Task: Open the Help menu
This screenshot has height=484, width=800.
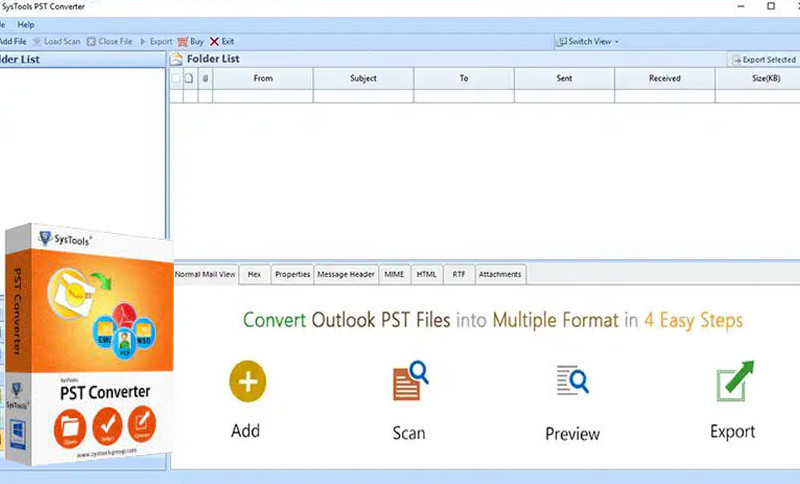Action: pos(26,24)
